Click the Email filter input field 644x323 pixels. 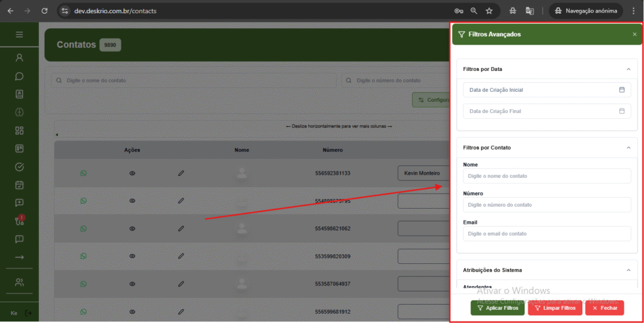[546, 234]
